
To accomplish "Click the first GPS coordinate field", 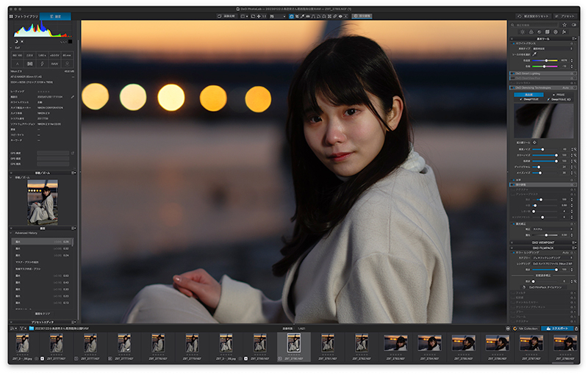I will (53, 153).
